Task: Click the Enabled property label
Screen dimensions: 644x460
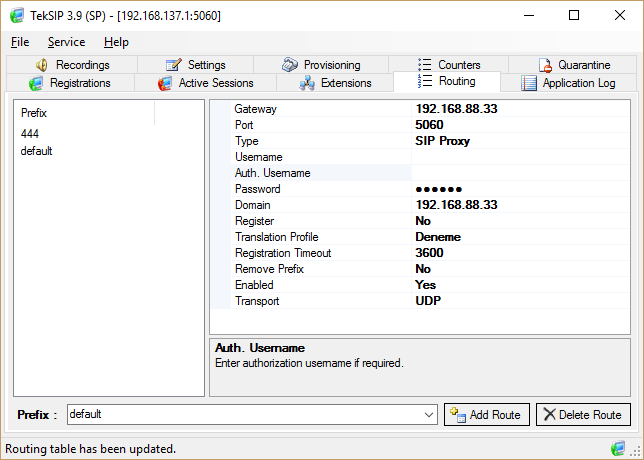Action: (x=254, y=285)
